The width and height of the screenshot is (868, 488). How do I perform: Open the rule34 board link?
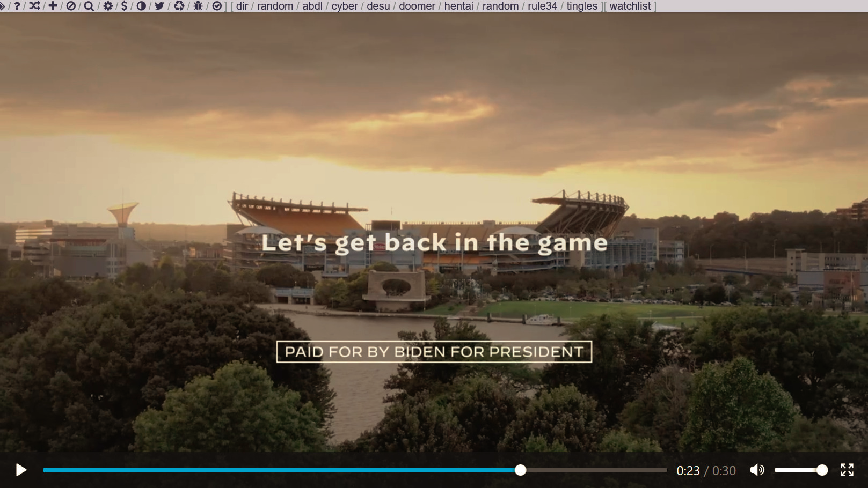point(542,6)
